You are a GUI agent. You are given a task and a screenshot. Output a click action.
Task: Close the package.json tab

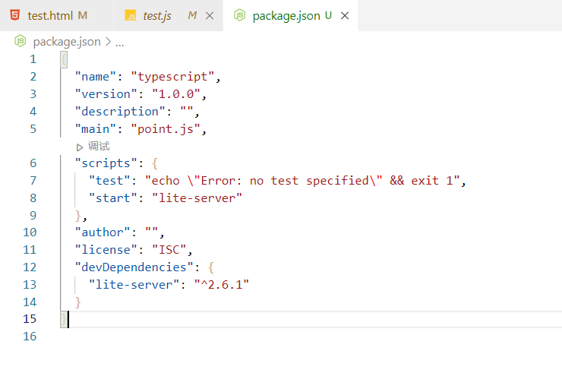(343, 15)
